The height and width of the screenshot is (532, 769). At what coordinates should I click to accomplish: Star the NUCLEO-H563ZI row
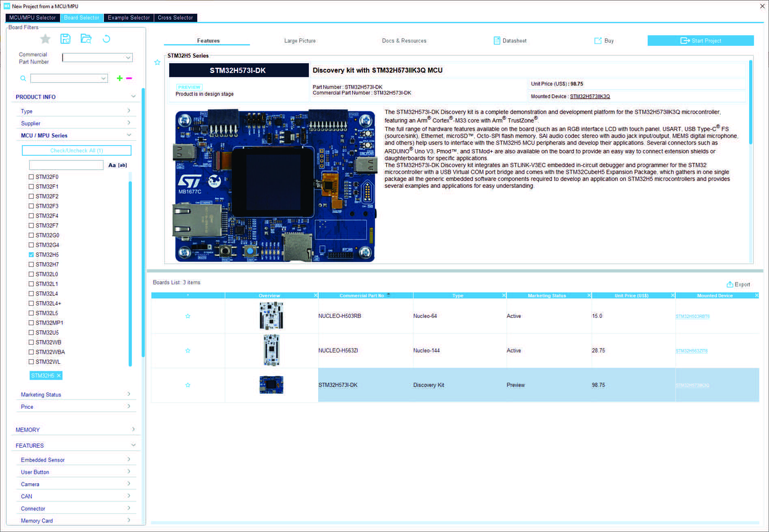tap(188, 351)
